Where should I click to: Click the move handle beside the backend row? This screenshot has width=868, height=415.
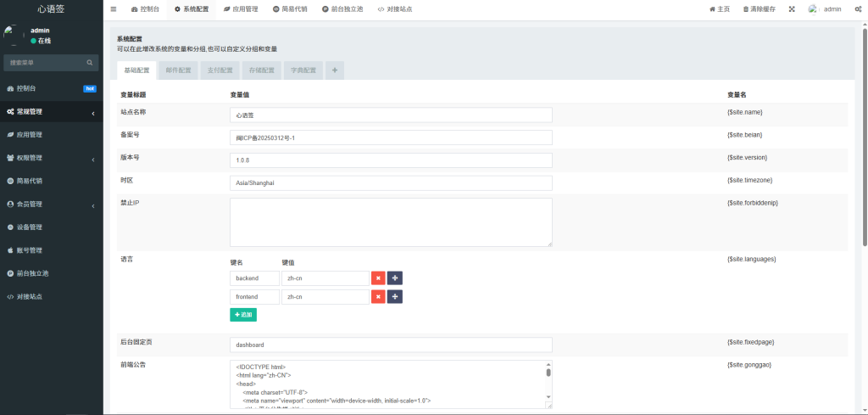[395, 278]
